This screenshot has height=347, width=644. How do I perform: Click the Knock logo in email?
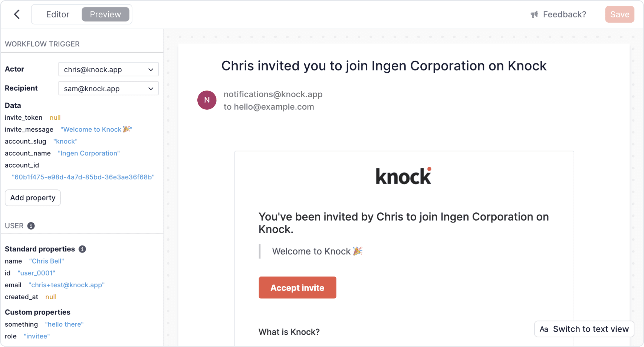point(404,176)
